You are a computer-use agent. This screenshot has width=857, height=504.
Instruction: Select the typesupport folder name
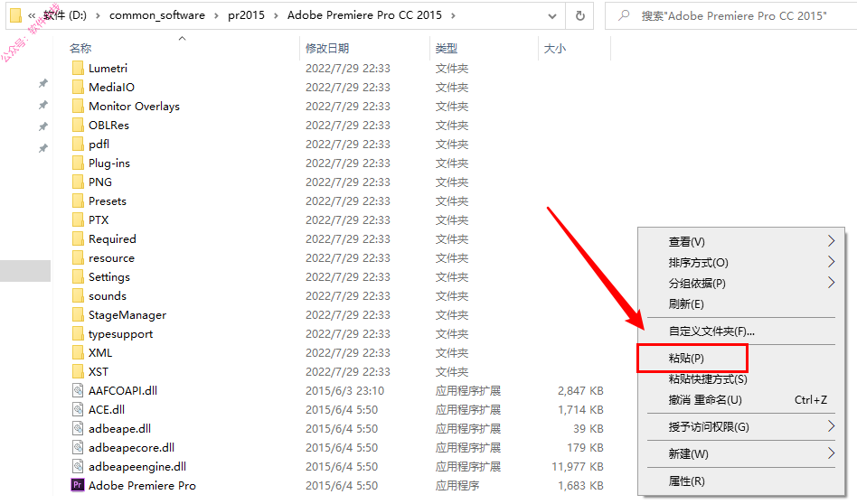click(121, 334)
